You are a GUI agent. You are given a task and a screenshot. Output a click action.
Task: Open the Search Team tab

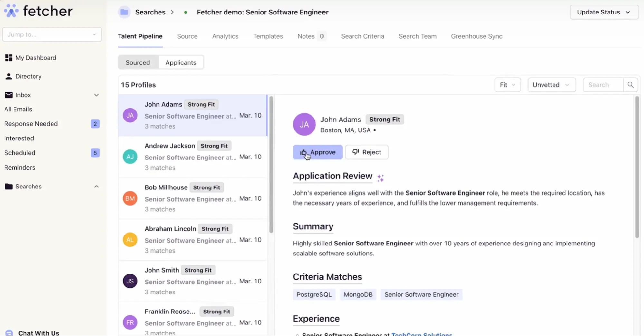click(x=418, y=36)
